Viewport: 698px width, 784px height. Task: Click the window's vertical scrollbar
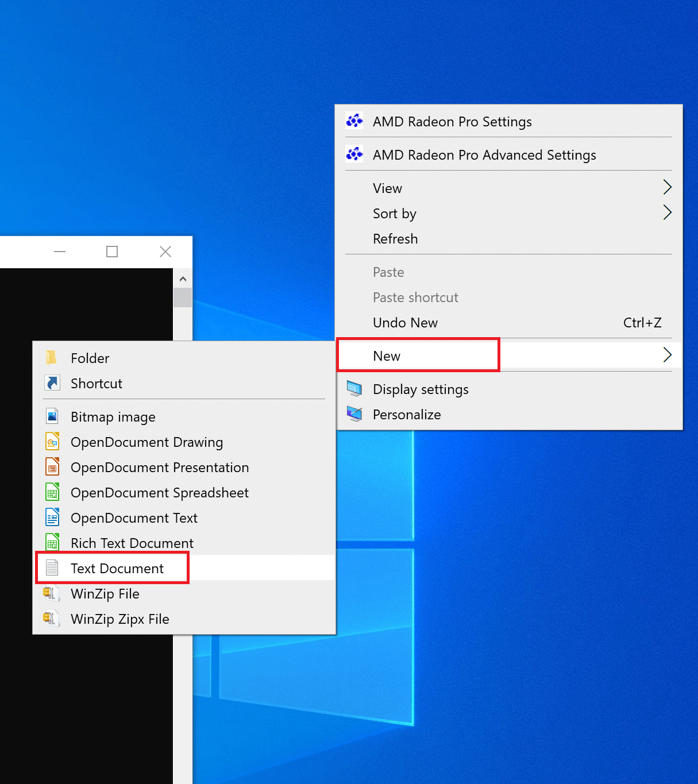click(182, 298)
